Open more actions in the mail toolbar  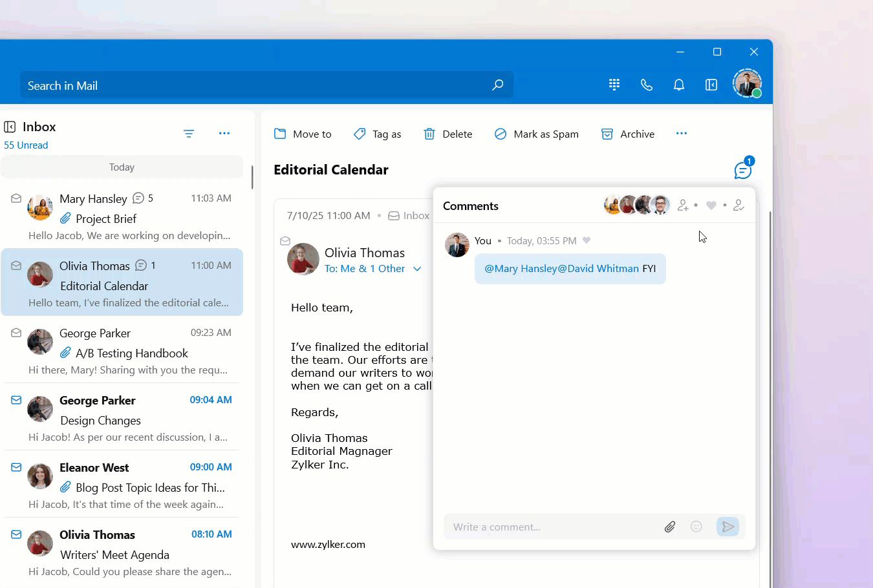click(x=682, y=133)
